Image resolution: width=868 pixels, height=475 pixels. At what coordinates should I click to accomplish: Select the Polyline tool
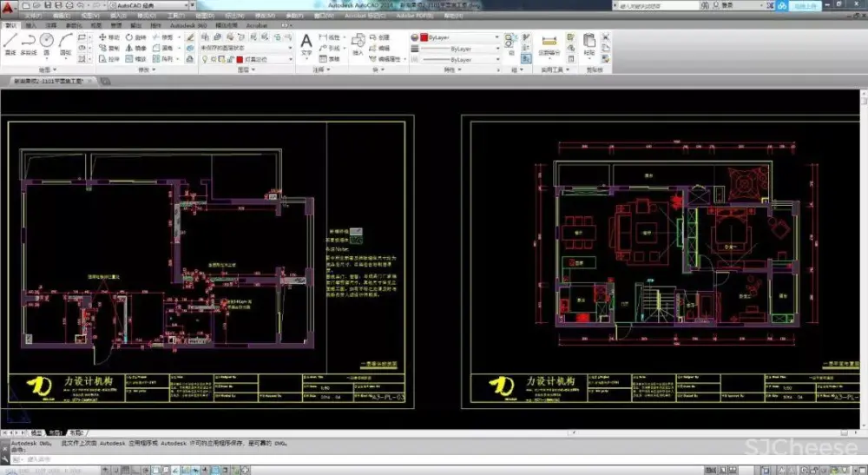coord(28,42)
